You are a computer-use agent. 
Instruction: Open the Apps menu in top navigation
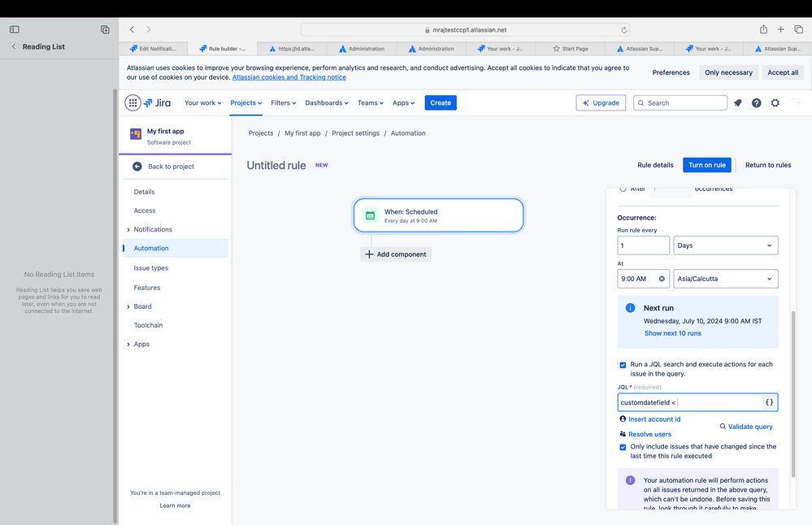pyautogui.click(x=403, y=103)
